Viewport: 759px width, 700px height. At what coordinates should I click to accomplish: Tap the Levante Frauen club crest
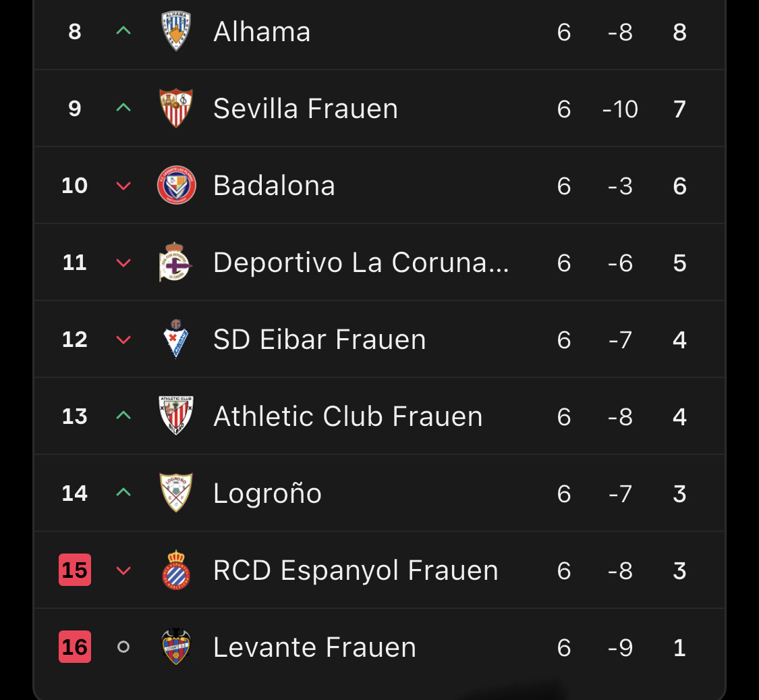(x=176, y=647)
